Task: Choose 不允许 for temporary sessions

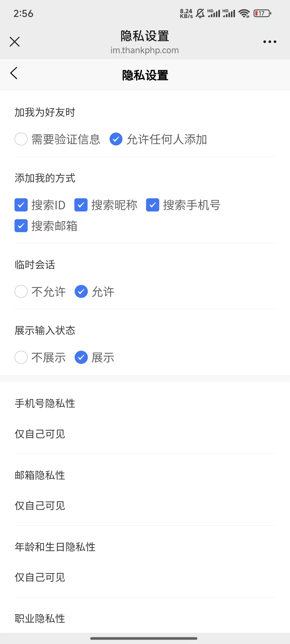Action: point(21,291)
